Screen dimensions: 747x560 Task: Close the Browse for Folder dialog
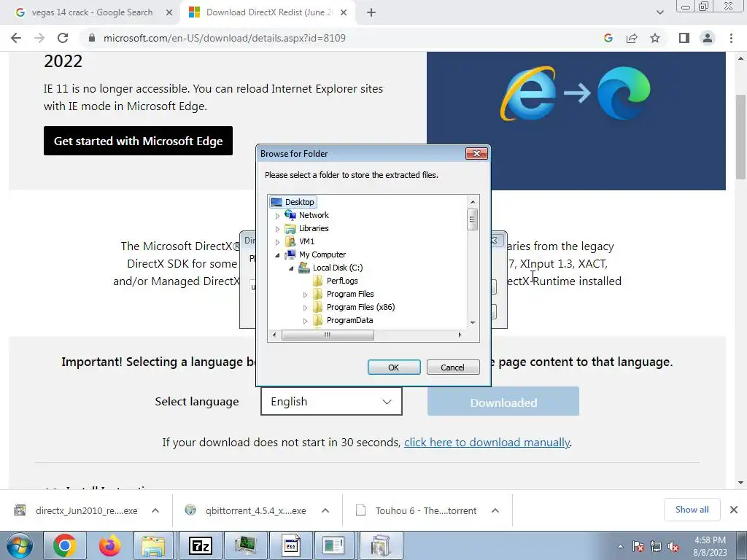pyautogui.click(x=476, y=153)
